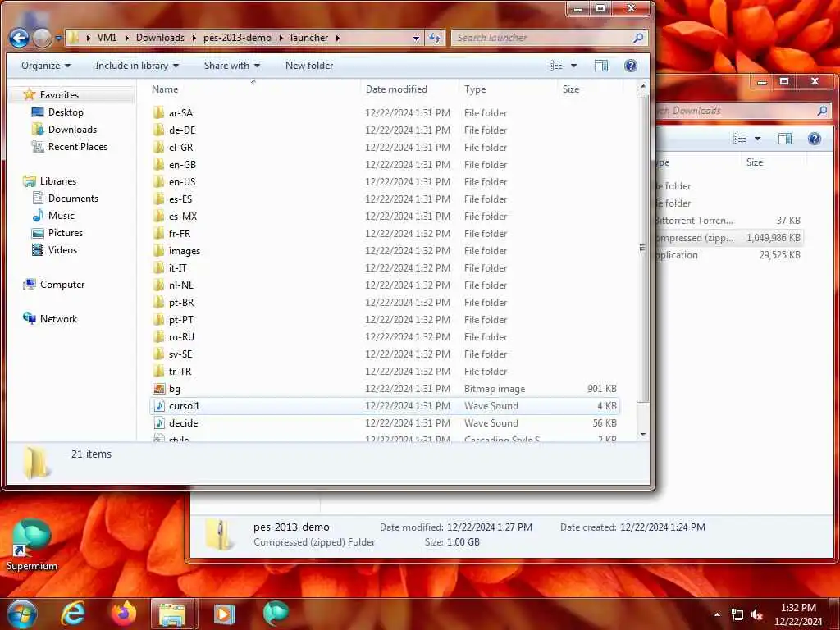The width and height of the screenshot is (840, 630).
Task: Select Computer in navigation pane
Action: [62, 285]
